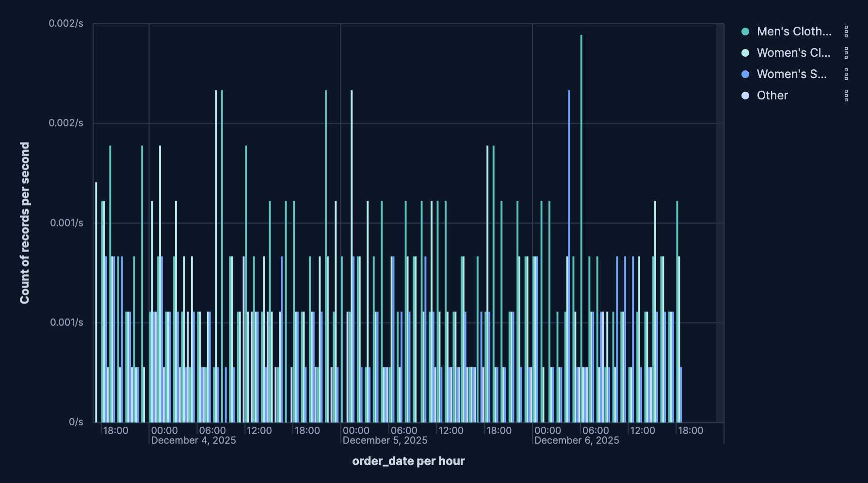The height and width of the screenshot is (483, 868).
Task: Open actions menu for the Other legend item
Action: [846, 95]
